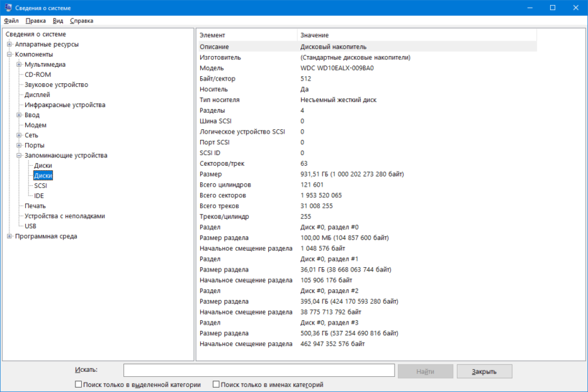Click the Закрыть button
Screen dimensions: 588x392
(x=484, y=371)
